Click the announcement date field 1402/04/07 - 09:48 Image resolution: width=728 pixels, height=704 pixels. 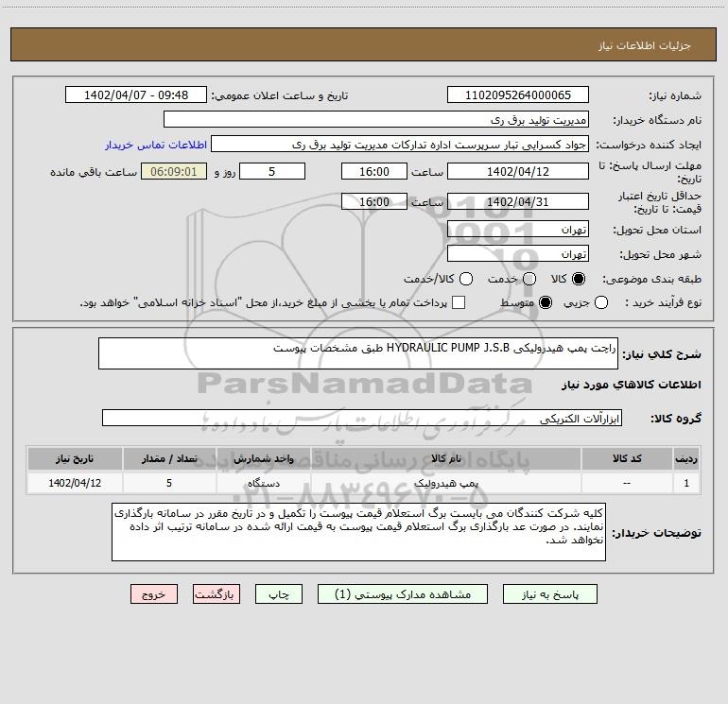coord(136,95)
